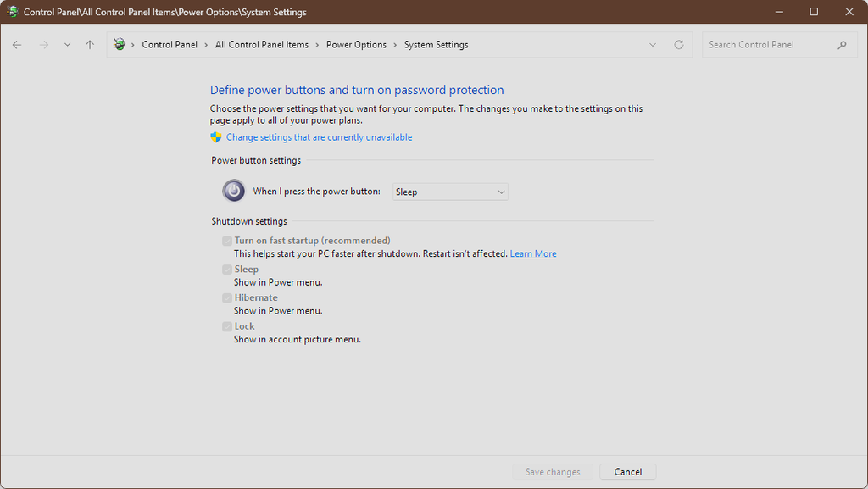Screen dimensions: 868x489
Task: Click the search magnifier icon
Action: tap(842, 45)
